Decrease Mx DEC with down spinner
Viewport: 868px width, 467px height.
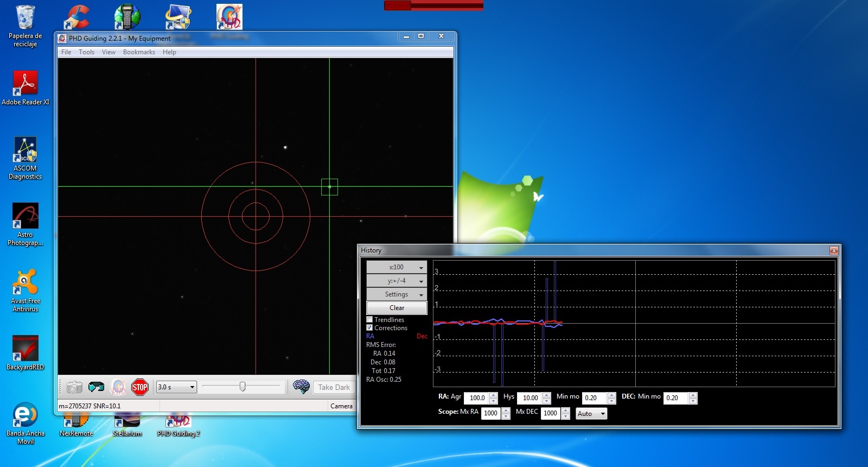[x=565, y=416]
